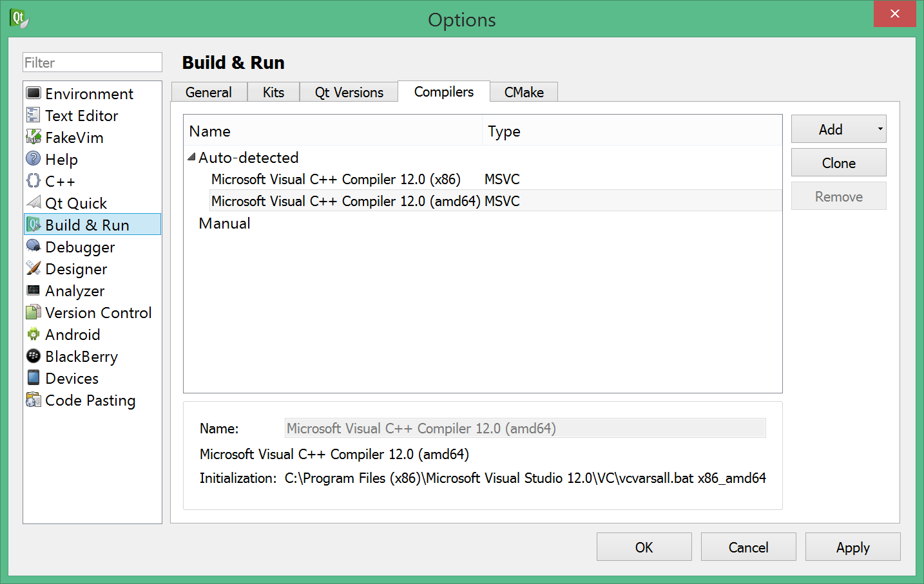Go to the Help options page
This screenshot has width=924, height=584.
[x=61, y=160]
